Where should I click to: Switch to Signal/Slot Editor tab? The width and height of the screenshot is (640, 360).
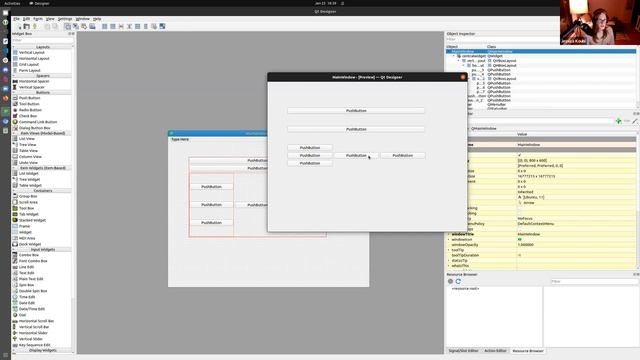point(463,351)
